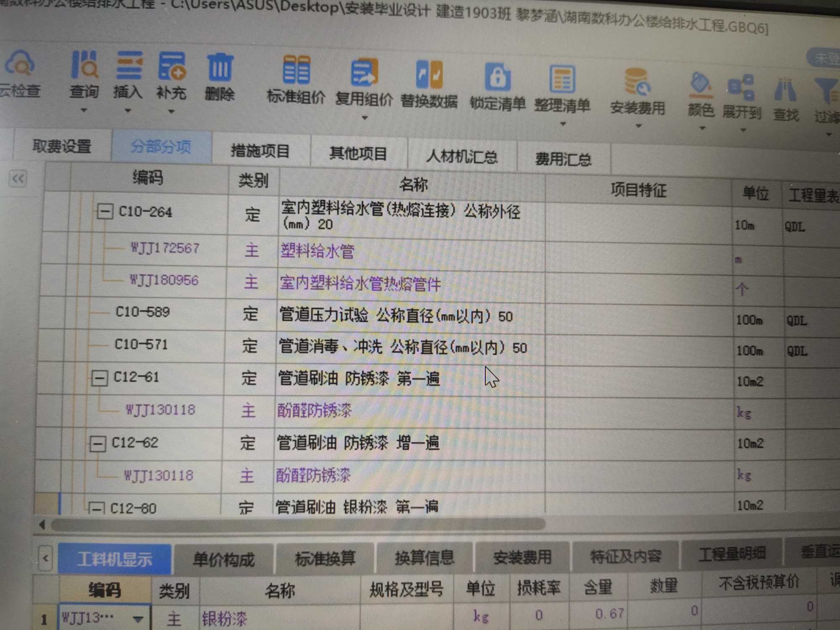Click 酚醛防锈漆 under C12-61

point(314,410)
